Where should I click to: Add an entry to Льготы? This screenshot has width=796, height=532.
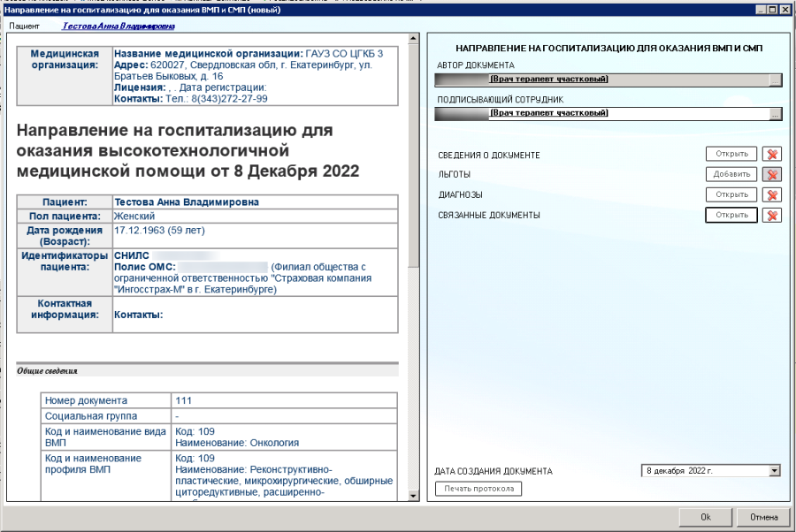point(731,174)
